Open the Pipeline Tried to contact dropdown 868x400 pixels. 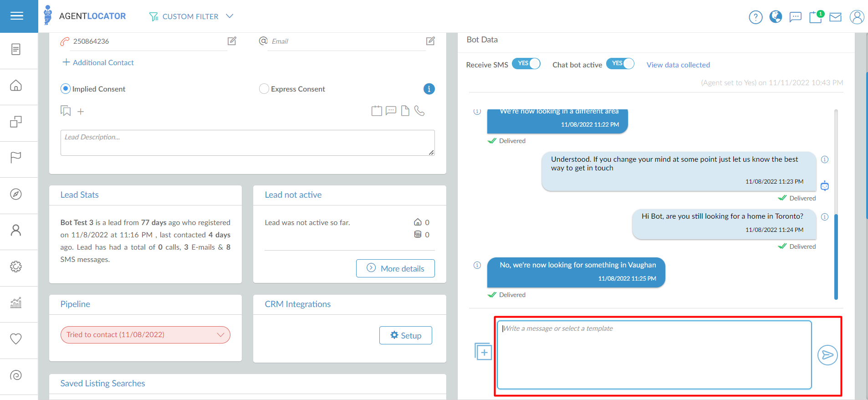point(145,335)
